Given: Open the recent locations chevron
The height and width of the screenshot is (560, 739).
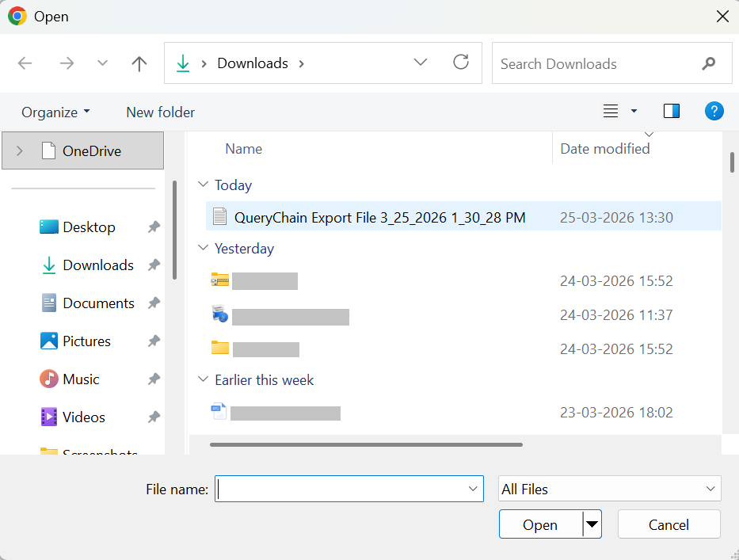Looking at the screenshot, I should pos(102,63).
